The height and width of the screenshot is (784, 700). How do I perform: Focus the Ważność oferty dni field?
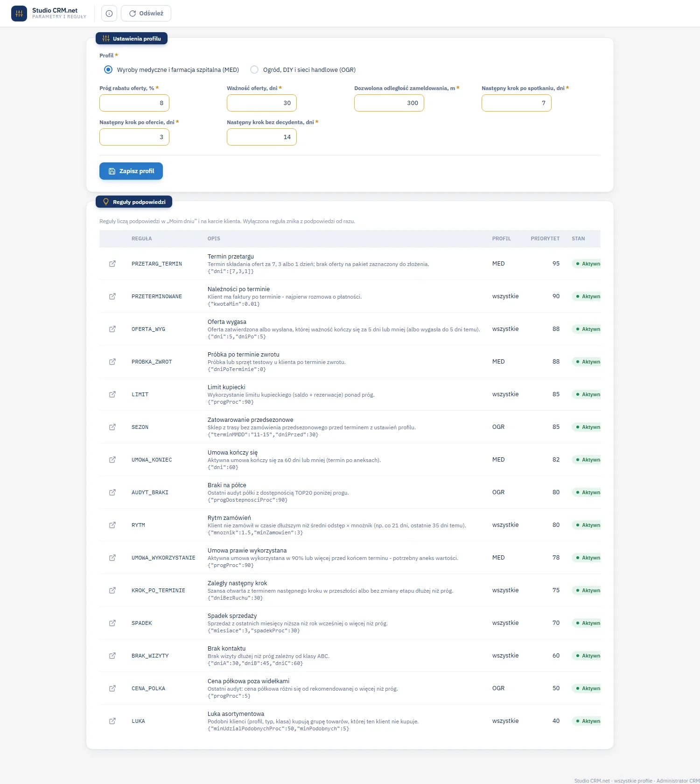(x=262, y=103)
